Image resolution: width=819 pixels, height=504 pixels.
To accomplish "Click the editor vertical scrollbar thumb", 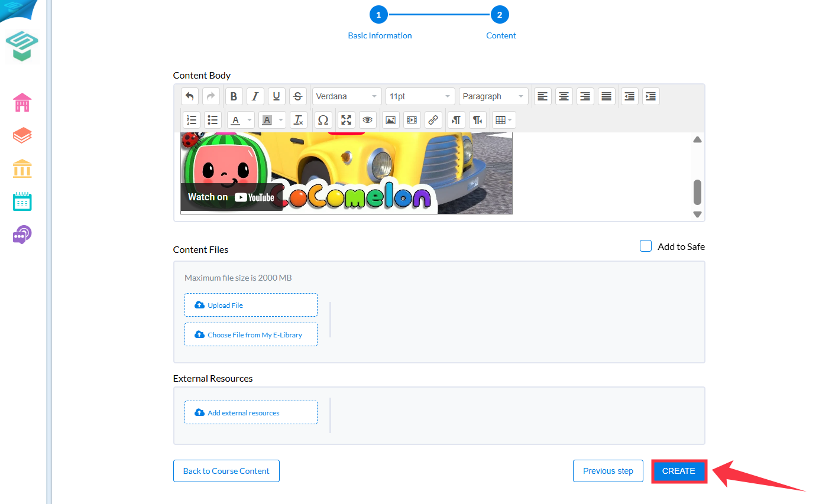I will click(x=697, y=192).
